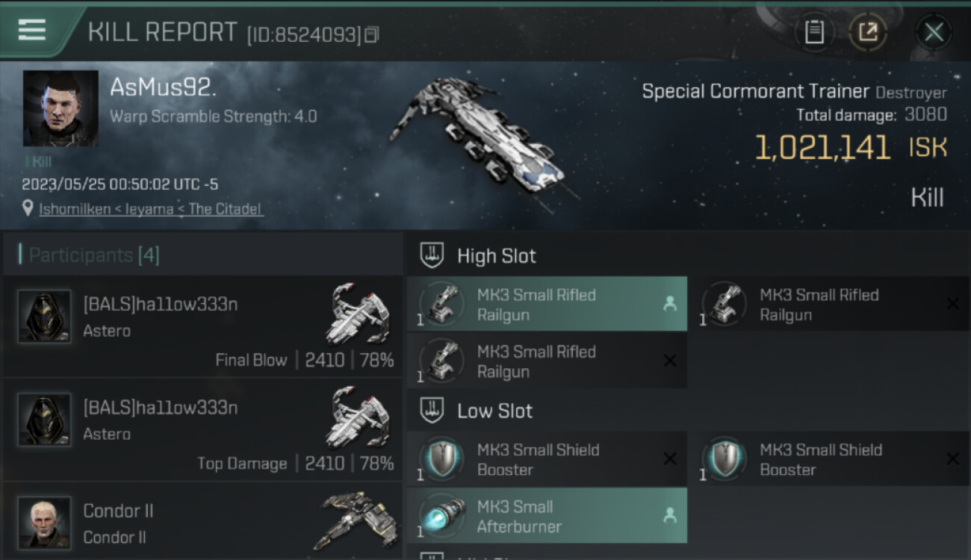Open Top Damage participant hallow333n entry

203,432
